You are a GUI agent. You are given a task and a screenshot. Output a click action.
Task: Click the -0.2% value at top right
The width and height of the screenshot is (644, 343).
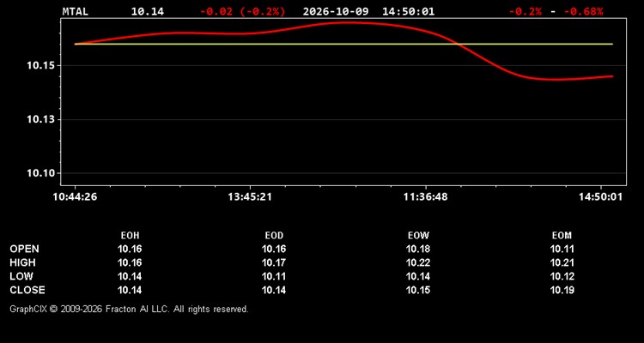(526, 11)
